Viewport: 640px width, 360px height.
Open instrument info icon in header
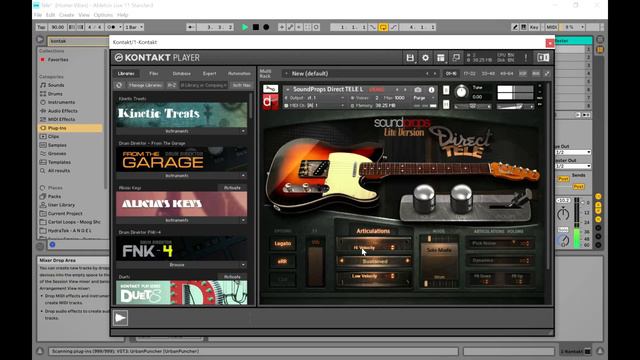(431, 89)
